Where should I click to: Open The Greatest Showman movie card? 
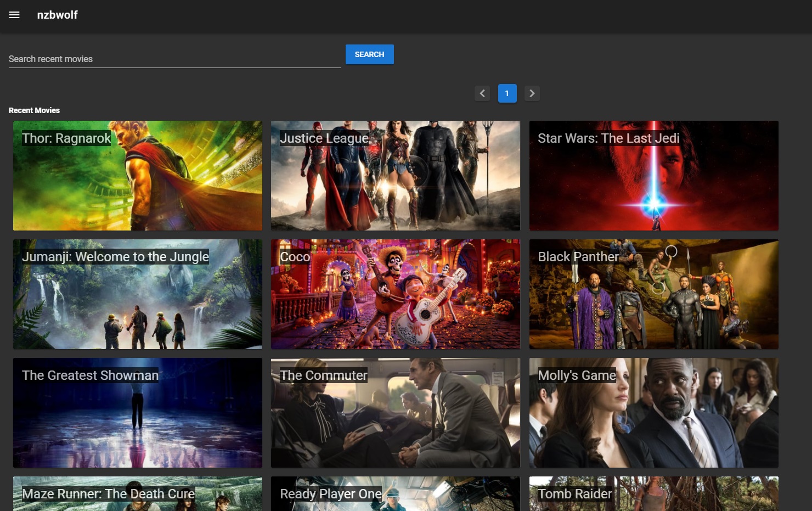click(x=138, y=413)
